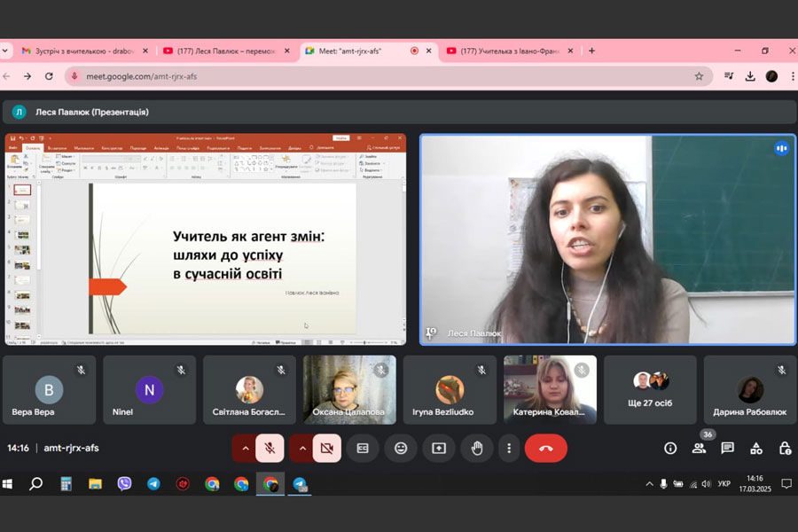The width and height of the screenshot is (798, 532).
Task: Click the meet.google.com address bar
Action: 355,76
